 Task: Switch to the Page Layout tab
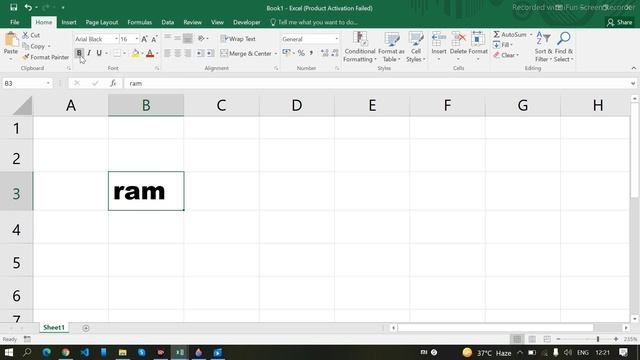(102, 22)
